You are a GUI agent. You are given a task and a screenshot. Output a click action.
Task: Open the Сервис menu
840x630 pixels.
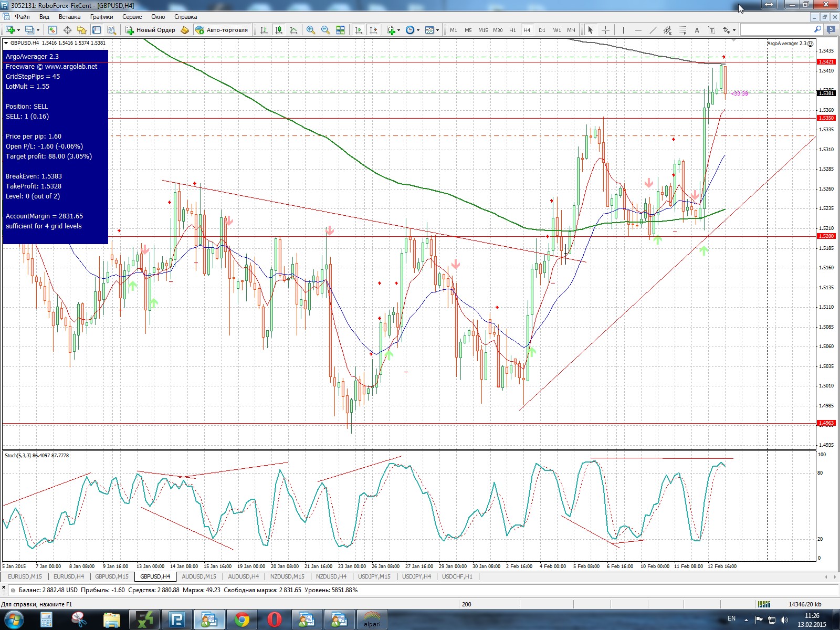tap(132, 17)
